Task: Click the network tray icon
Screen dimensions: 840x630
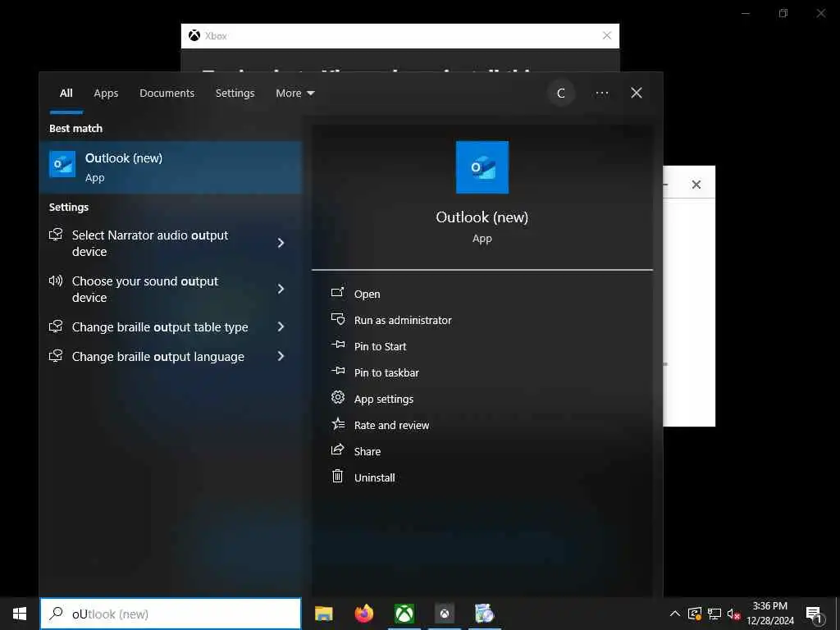Action: pos(714,614)
